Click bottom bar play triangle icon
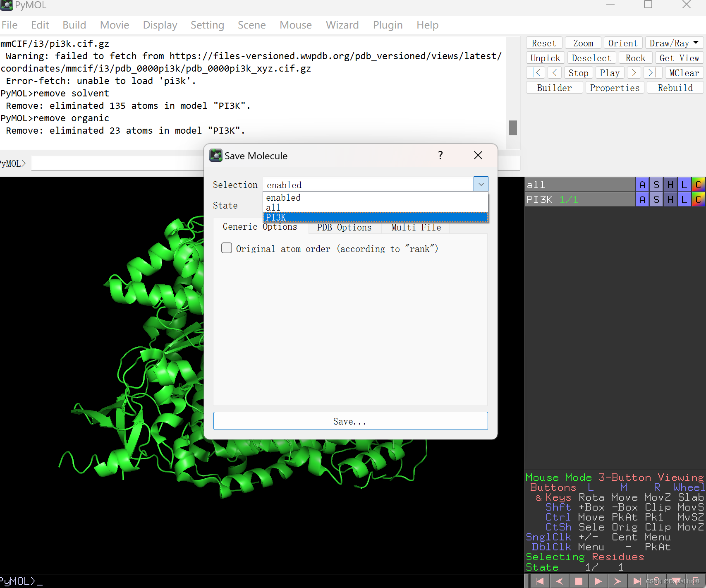Image resolution: width=706 pixels, height=588 pixels. (x=598, y=581)
